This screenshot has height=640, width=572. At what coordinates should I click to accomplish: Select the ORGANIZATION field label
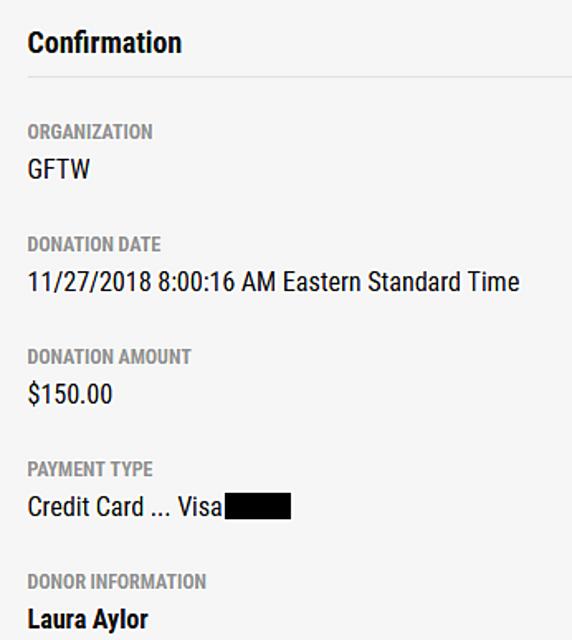click(x=90, y=132)
